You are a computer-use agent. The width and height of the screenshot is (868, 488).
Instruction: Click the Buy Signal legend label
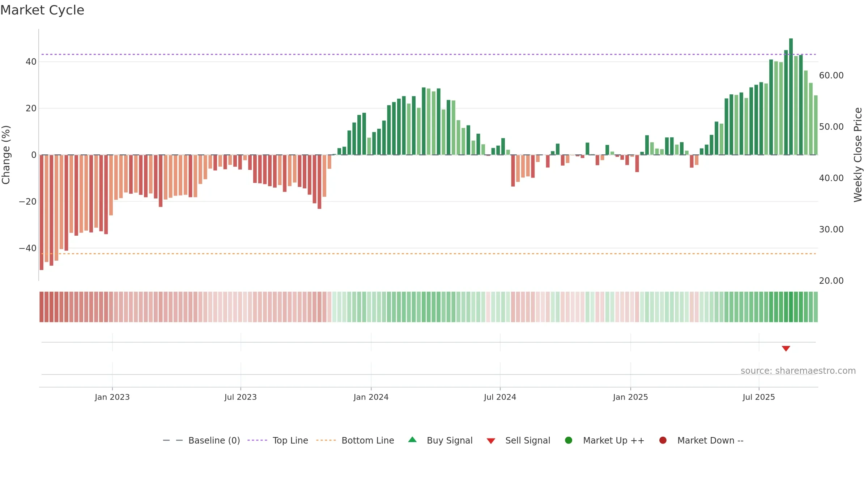click(x=450, y=440)
